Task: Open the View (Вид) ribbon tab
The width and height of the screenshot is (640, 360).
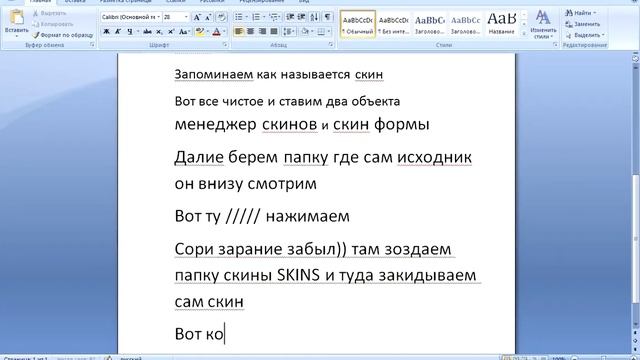Action: click(x=304, y=1)
